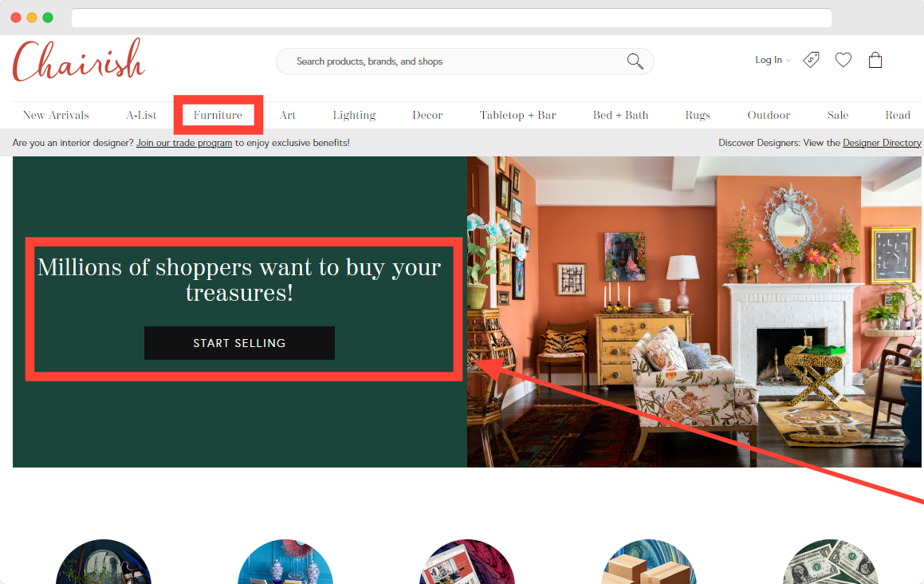The height and width of the screenshot is (584, 924).
Task: Open the Log In dropdown
Action: (770, 60)
